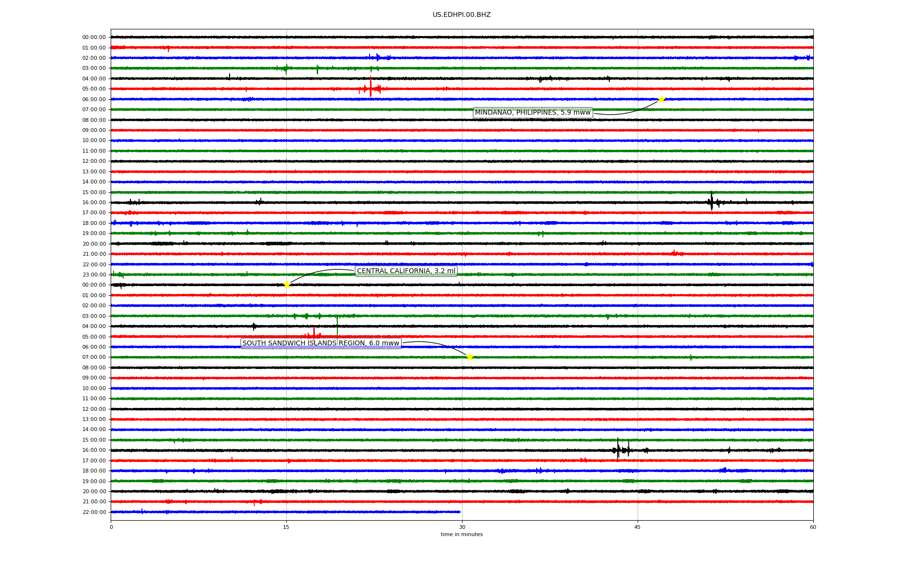Click the end of the last blue 22:00:00 trace
Viewport: 924px width, 578px height.
click(x=459, y=512)
